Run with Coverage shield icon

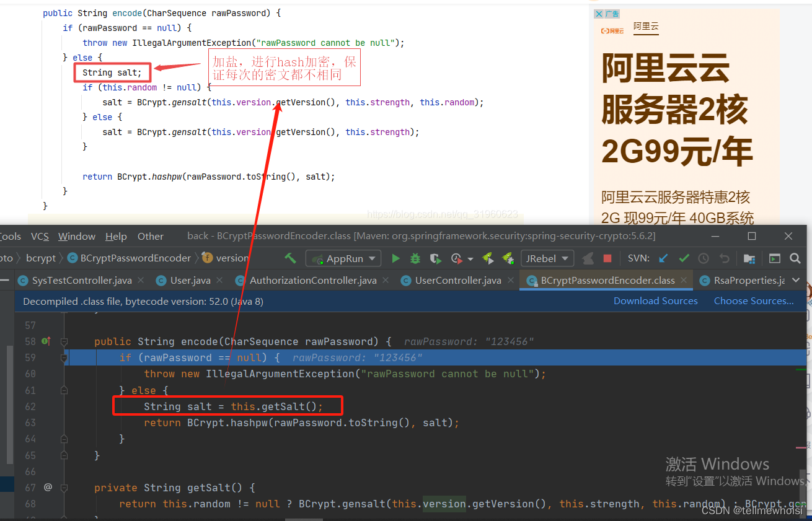pyautogui.click(x=436, y=258)
